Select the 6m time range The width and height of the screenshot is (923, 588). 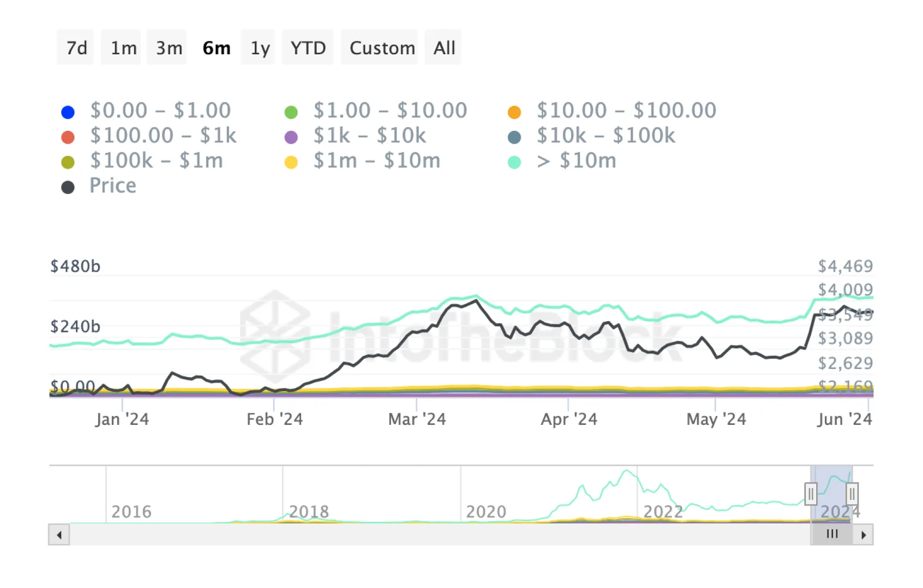point(216,47)
